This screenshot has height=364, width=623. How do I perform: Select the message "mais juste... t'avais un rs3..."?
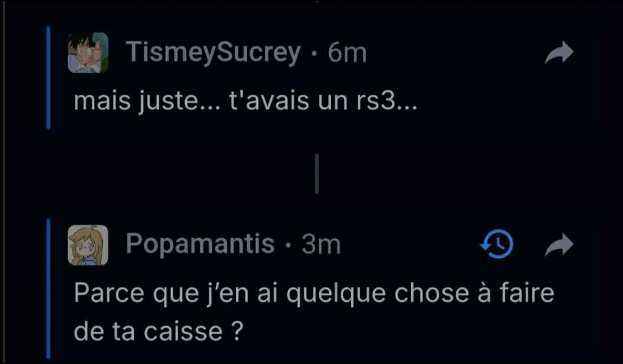click(245, 101)
